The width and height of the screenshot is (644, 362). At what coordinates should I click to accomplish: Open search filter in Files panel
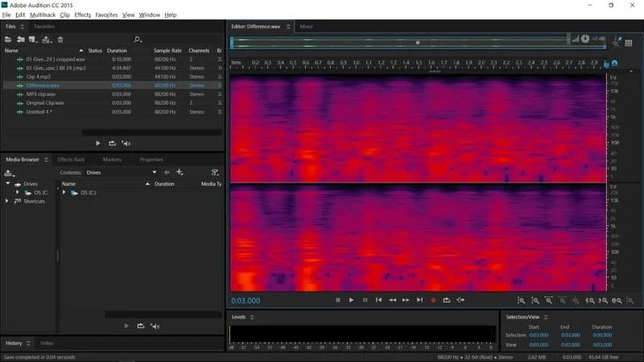[x=138, y=39]
